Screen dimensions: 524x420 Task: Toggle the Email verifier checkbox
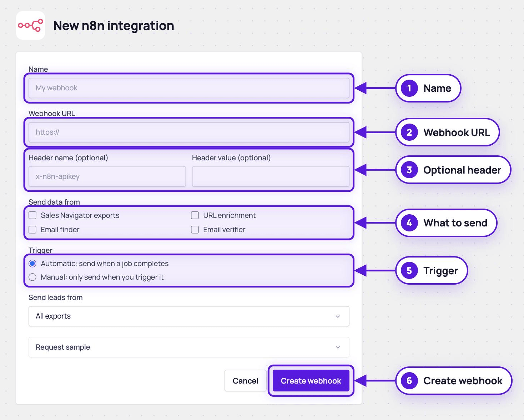click(195, 230)
